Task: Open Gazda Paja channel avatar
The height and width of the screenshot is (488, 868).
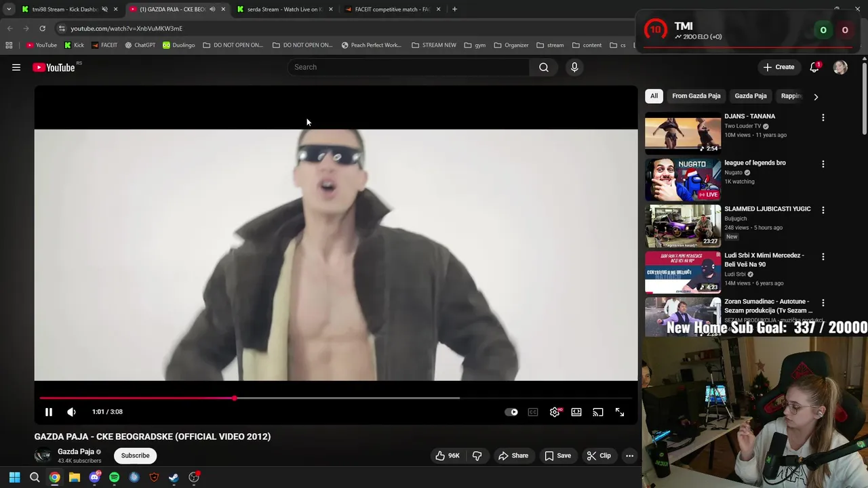Action: (x=43, y=455)
